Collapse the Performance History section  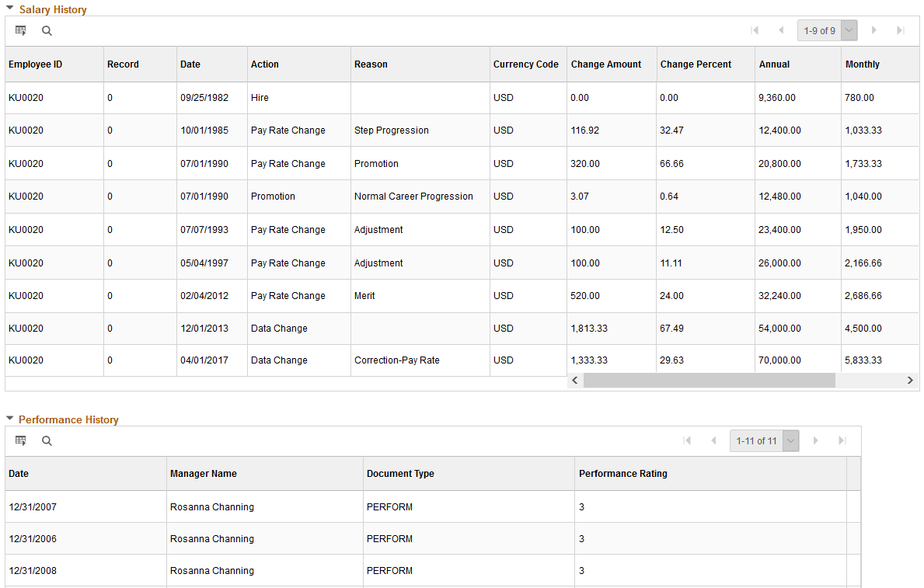tap(11, 419)
